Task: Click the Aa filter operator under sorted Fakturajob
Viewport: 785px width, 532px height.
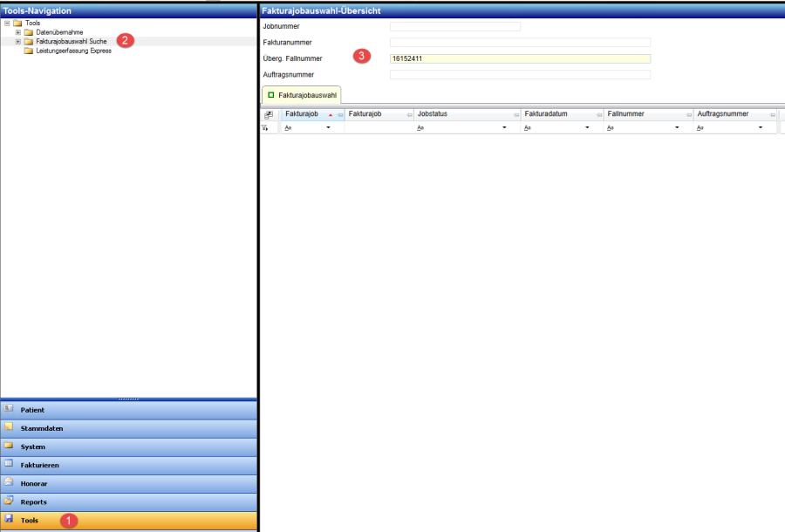Action: coord(288,128)
